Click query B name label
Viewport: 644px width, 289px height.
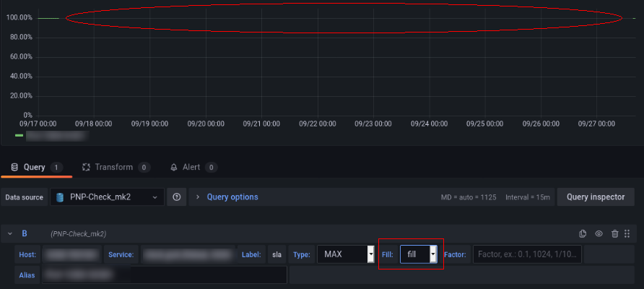pos(25,233)
